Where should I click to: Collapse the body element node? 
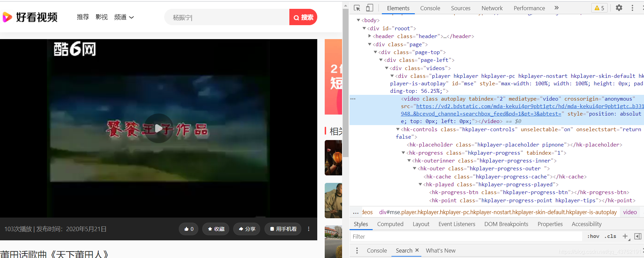click(358, 20)
